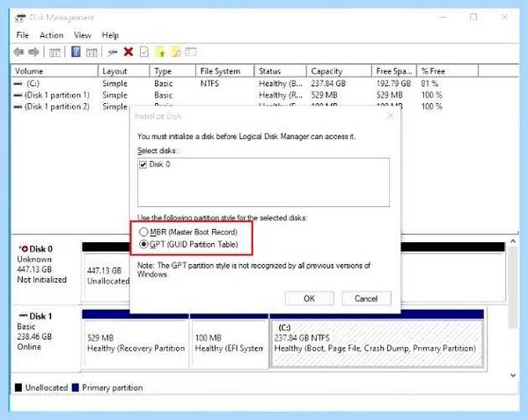The width and height of the screenshot is (528, 420).
Task: Uncheck the Disk 0 checkbox
Action: 143,165
